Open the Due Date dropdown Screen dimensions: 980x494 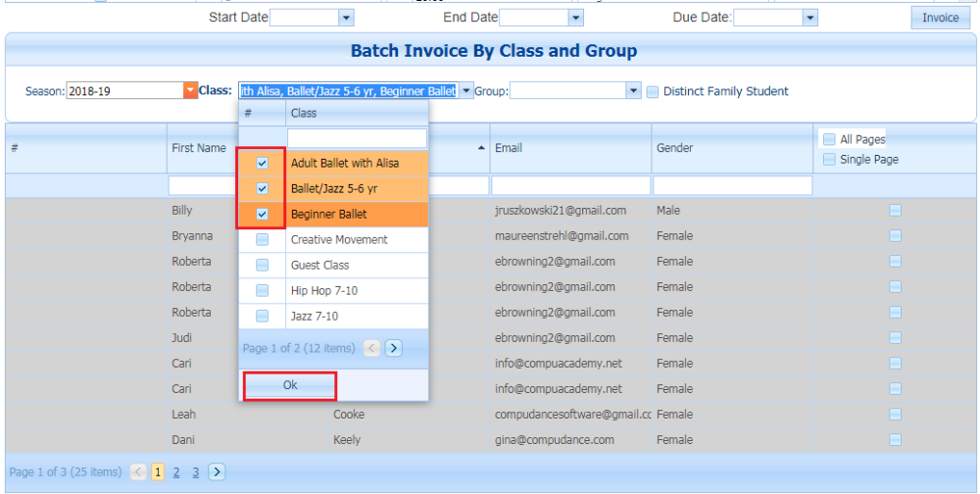point(810,18)
